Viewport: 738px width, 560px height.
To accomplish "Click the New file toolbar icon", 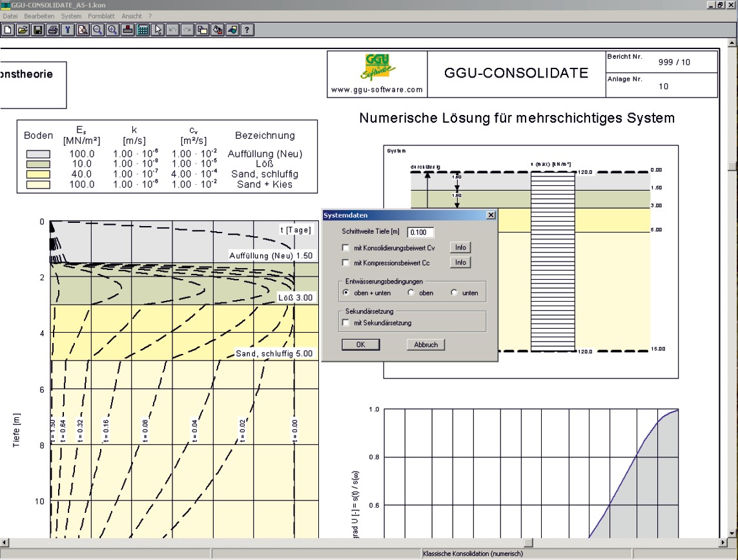I will (8, 30).
